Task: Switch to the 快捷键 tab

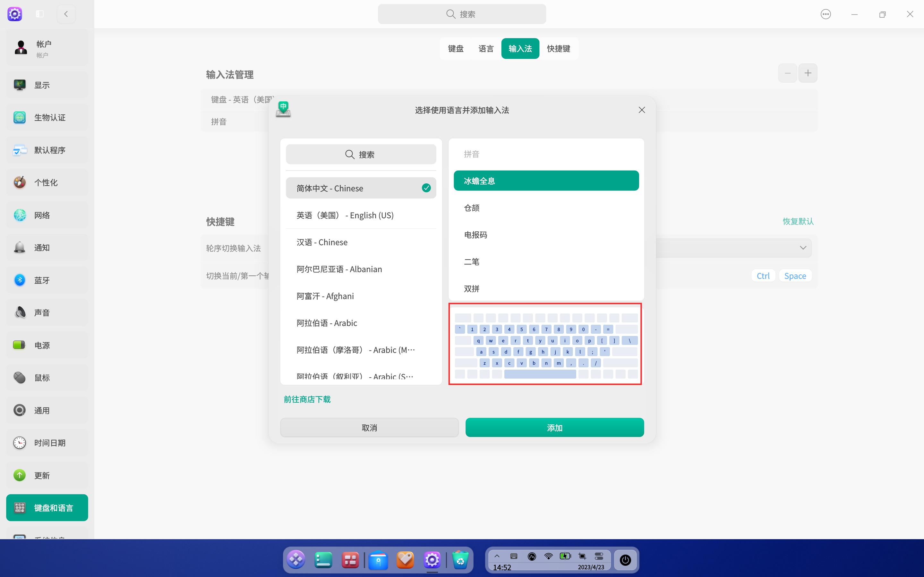Action: coord(558,48)
